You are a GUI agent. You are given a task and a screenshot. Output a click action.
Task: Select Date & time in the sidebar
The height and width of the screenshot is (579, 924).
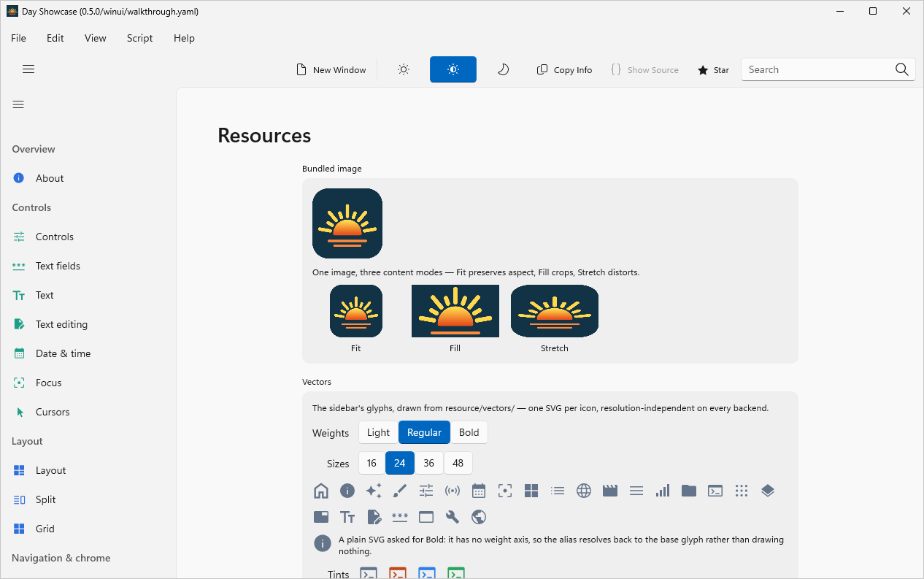88,353
